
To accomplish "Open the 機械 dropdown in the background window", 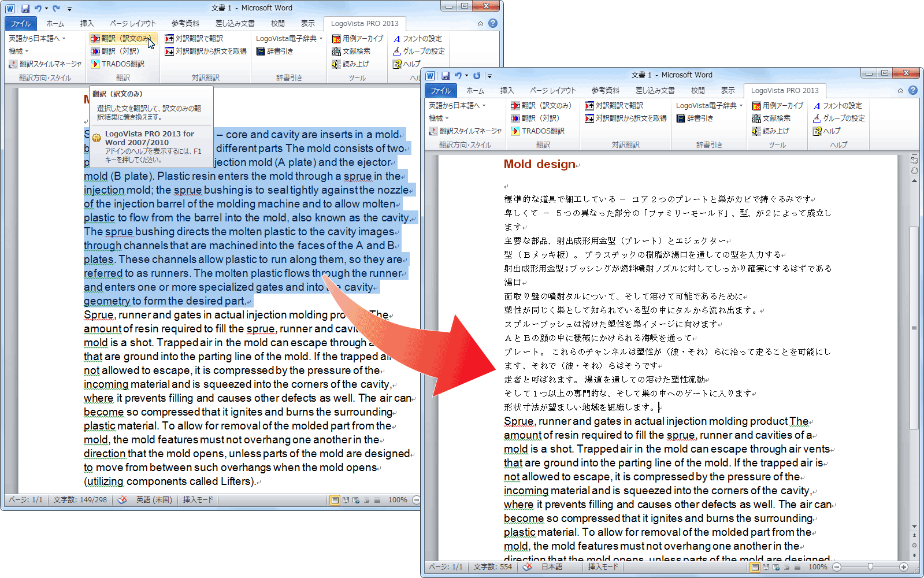I will click(19, 51).
